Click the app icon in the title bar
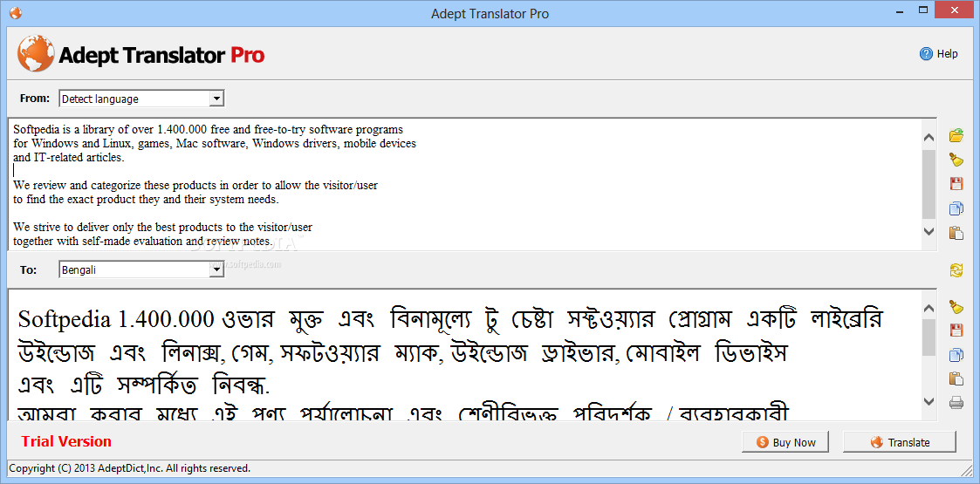This screenshot has height=484, width=980. [x=15, y=14]
